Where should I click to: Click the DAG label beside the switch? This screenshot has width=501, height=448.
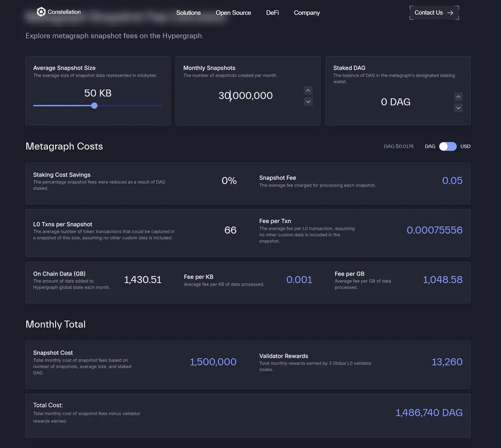[430, 146]
